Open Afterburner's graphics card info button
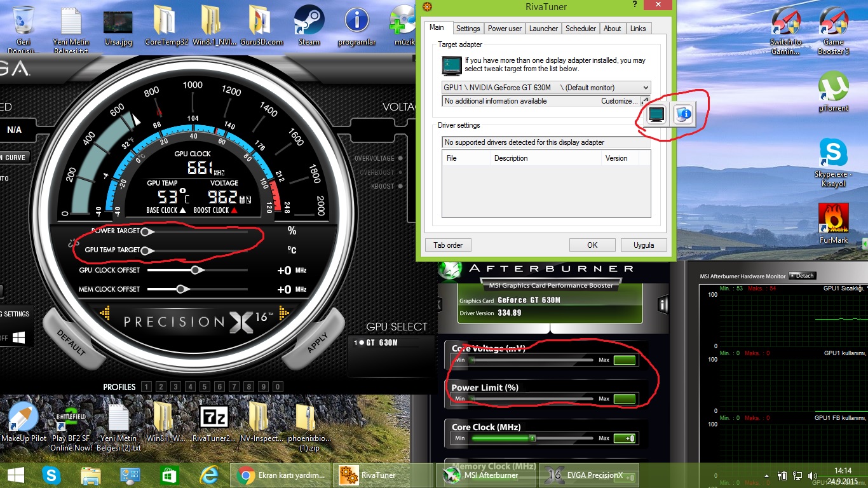 663,305
